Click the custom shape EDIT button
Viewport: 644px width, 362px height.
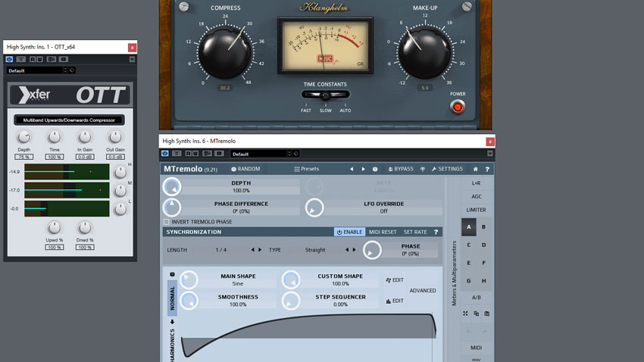tap(395, 280)
